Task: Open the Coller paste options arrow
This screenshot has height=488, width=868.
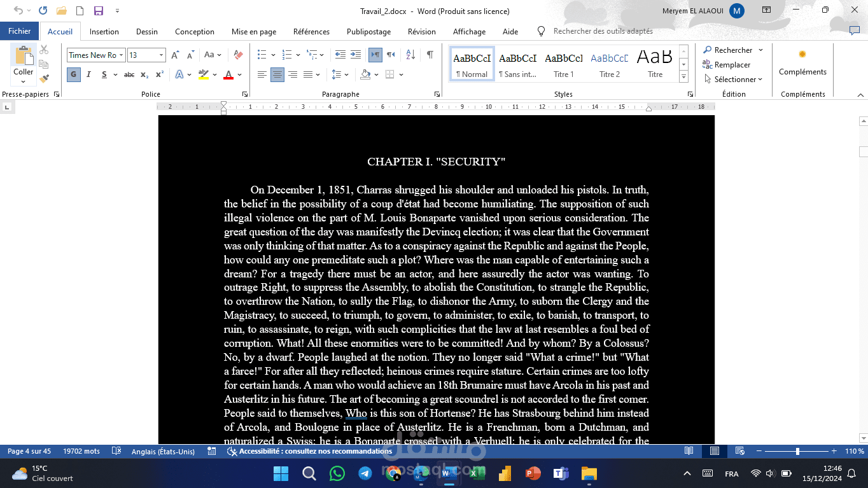Action: pos(24,81)
